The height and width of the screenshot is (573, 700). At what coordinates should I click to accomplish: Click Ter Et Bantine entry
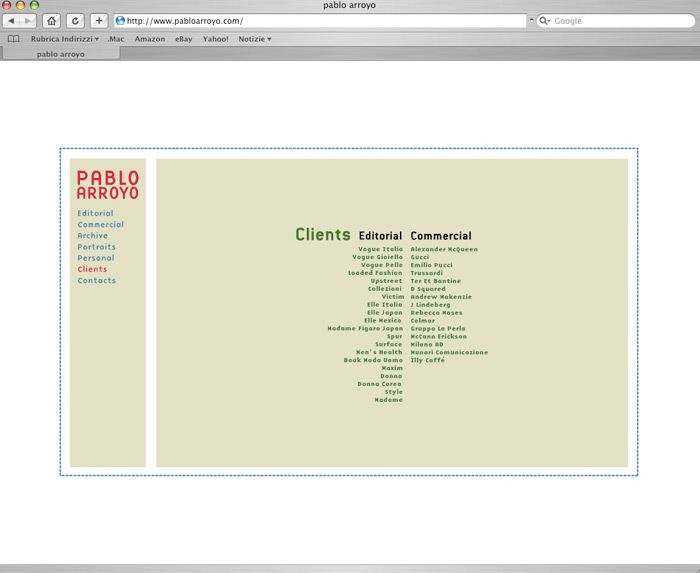coord(436,281)
